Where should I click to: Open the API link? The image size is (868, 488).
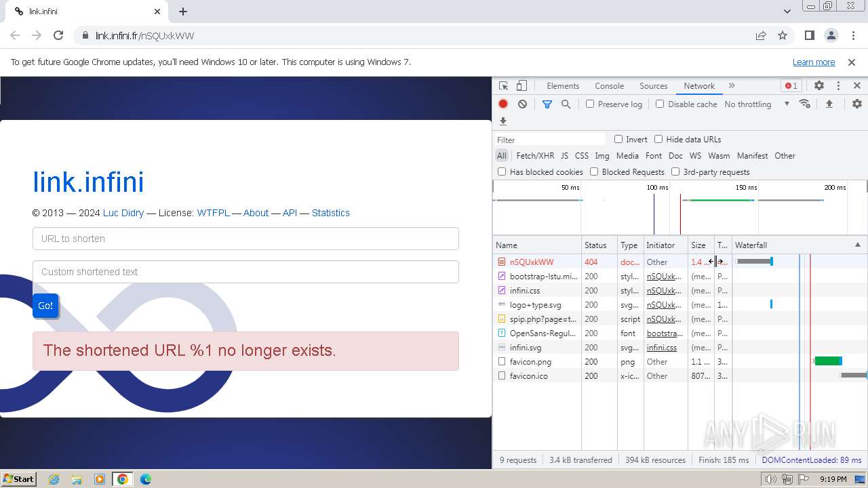(x=290, y=213)
